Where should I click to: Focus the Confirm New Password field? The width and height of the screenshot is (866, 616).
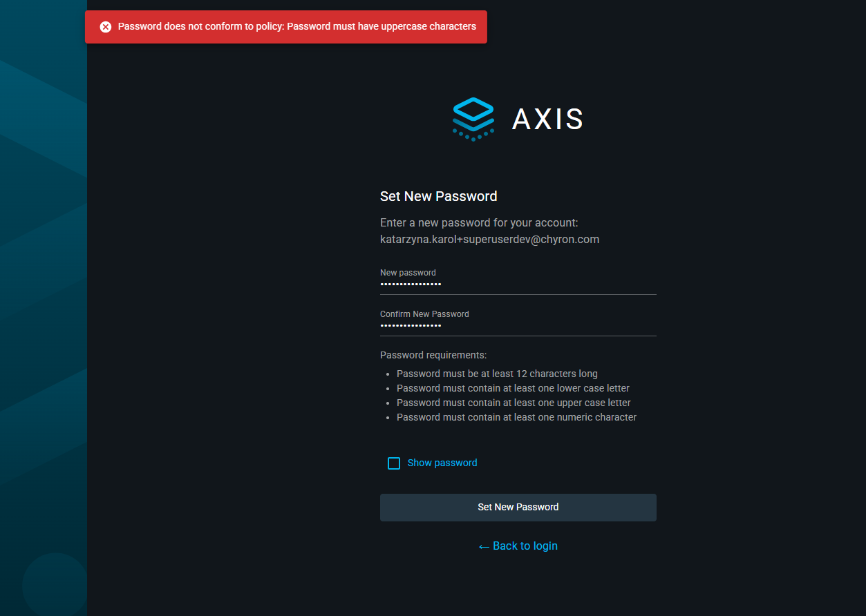click(518, 325)
